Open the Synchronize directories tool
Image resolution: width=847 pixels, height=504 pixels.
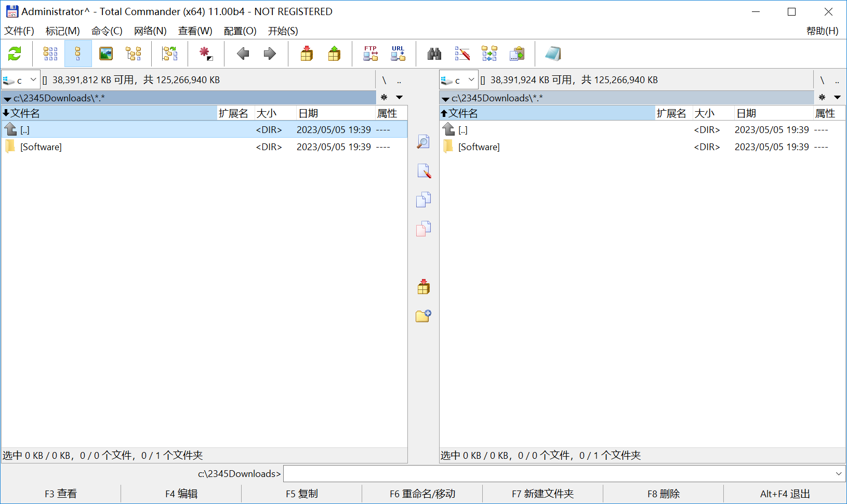[x=489, y=54]
